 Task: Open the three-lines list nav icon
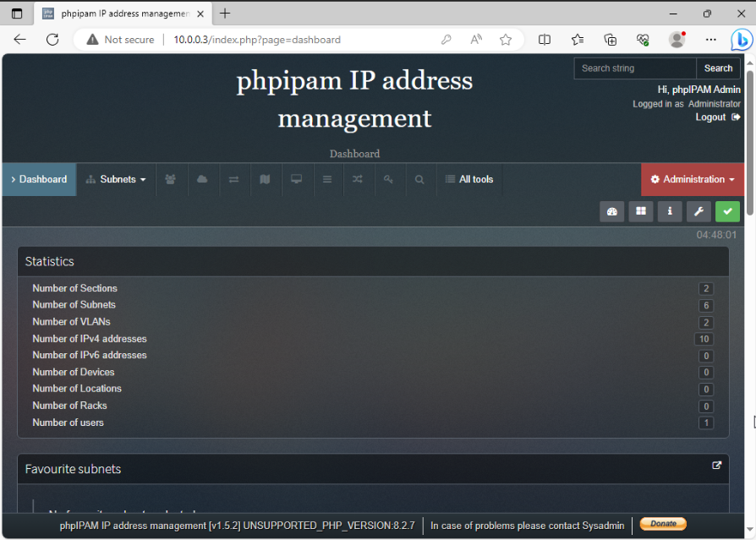click(327, 179)
